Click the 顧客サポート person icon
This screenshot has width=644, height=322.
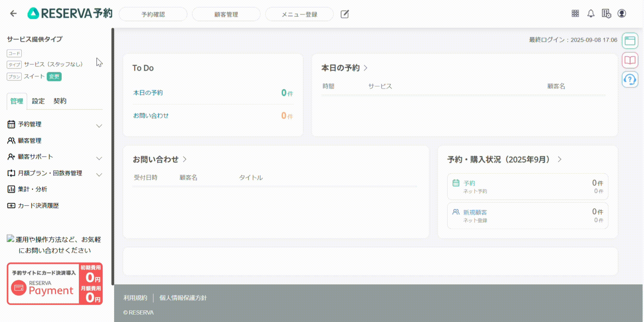(11, 157)
